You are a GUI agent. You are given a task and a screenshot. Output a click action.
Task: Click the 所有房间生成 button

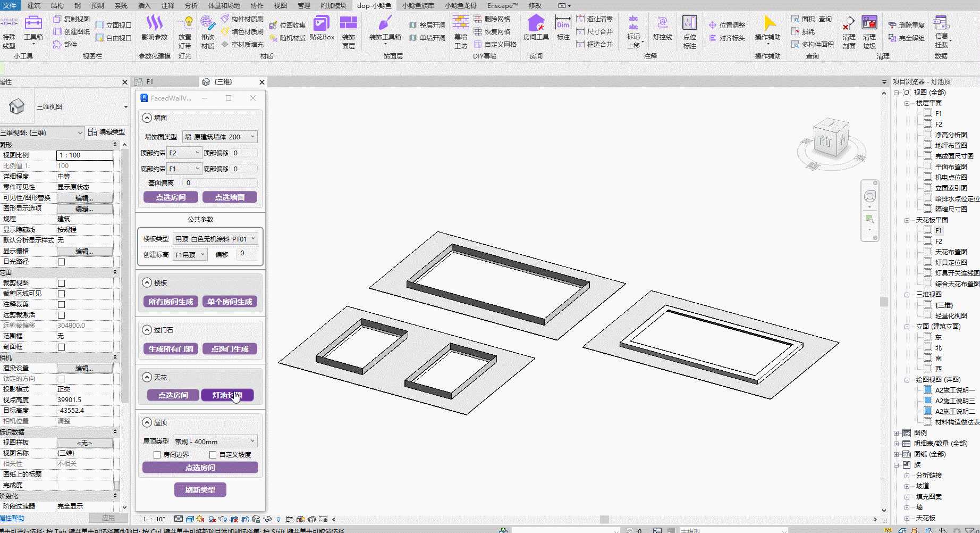pyautogui.click(x=171, y=302)
